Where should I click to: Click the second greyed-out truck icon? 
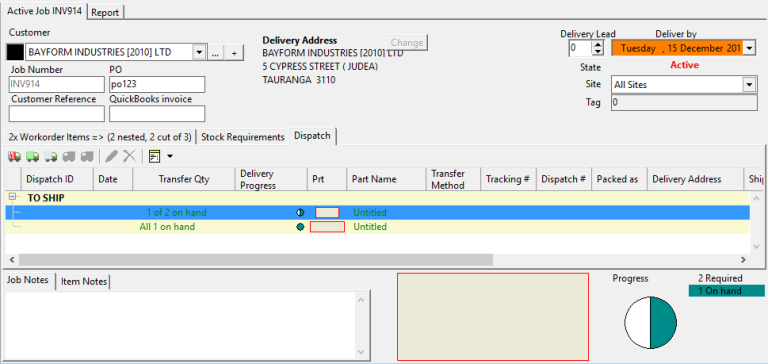point(87,156)
